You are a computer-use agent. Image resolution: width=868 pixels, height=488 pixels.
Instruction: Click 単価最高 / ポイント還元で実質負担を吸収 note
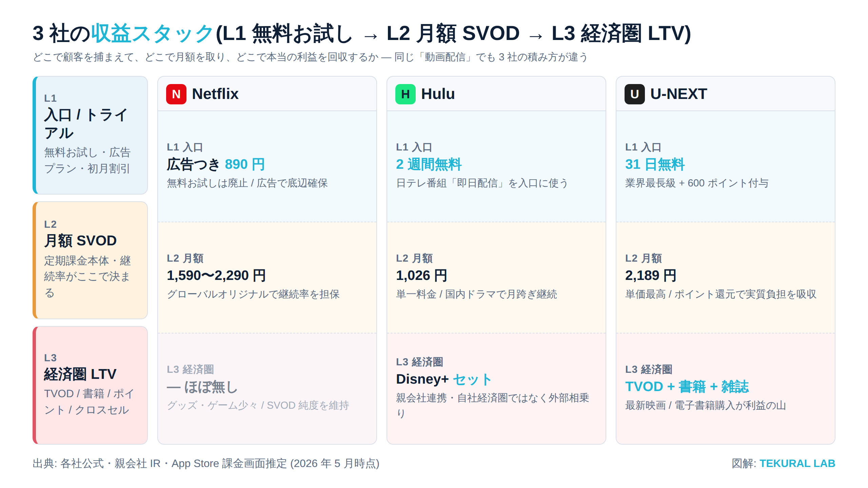point(721,294)
